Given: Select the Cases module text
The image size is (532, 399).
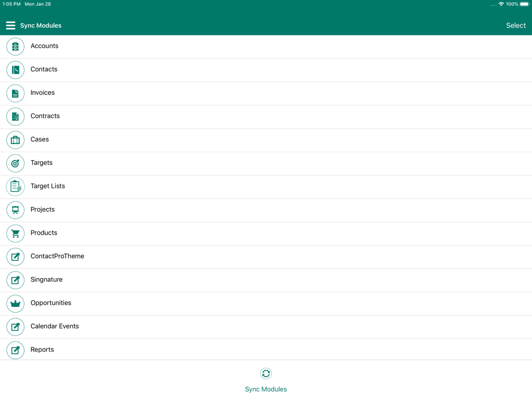Looking at the screenshot, I should (40, 139).
